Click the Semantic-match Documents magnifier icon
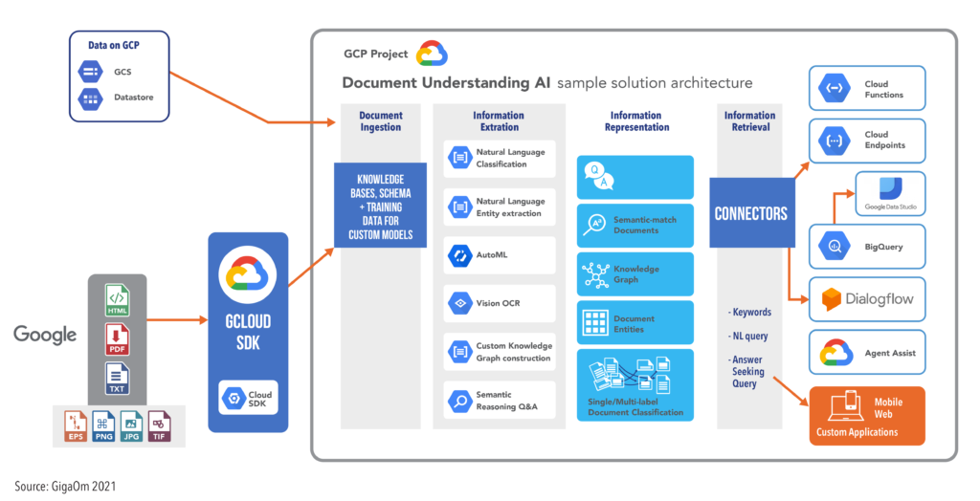980x501 pixels. [593, 225]
